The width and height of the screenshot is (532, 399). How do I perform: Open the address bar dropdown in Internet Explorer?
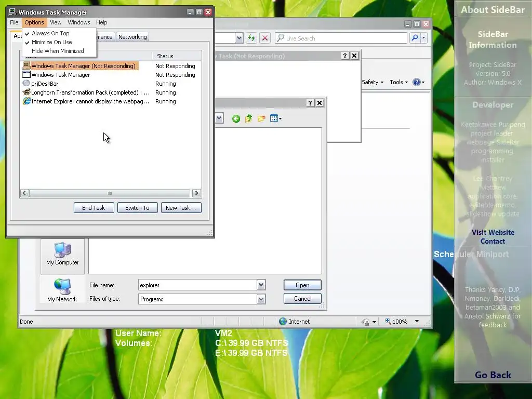tap(239, 38)
